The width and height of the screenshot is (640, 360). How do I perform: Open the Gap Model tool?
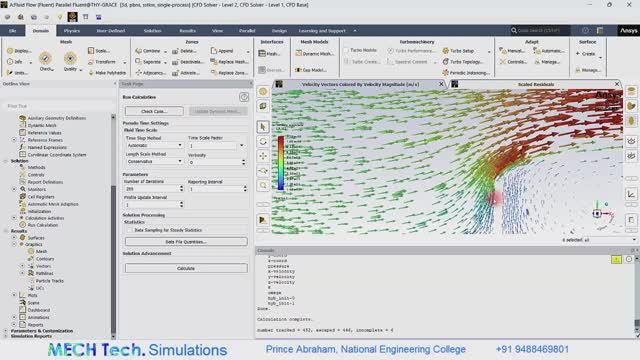point(311,70)
